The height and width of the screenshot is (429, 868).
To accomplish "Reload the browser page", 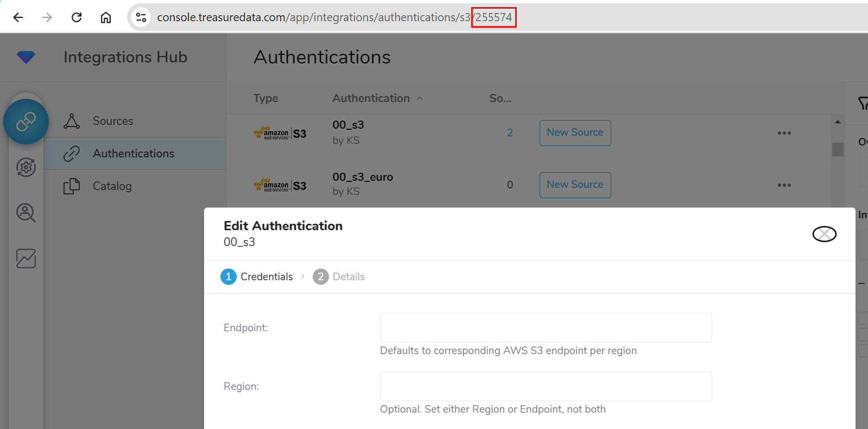I will point(77,17).
